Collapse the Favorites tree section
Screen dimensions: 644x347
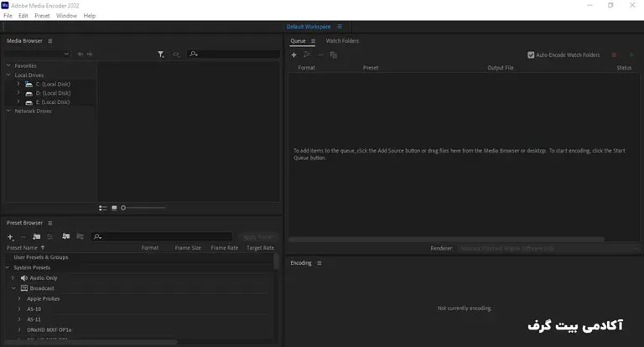(8, 65)
